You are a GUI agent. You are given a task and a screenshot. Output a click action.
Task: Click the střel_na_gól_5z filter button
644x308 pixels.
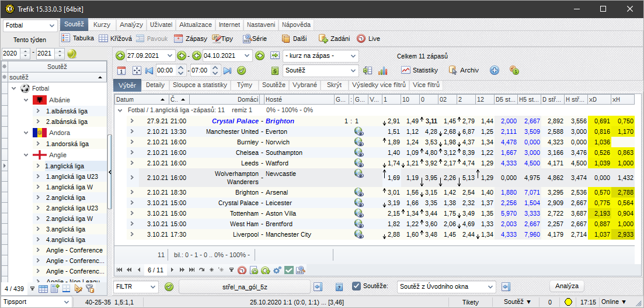[x=245, y=286]
